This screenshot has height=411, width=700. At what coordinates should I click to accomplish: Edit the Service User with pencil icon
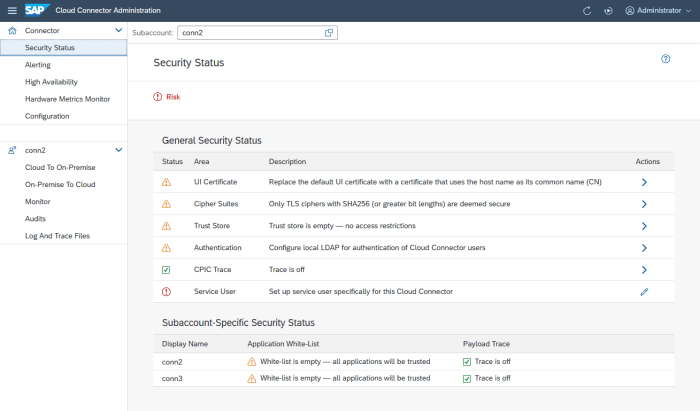644,292
